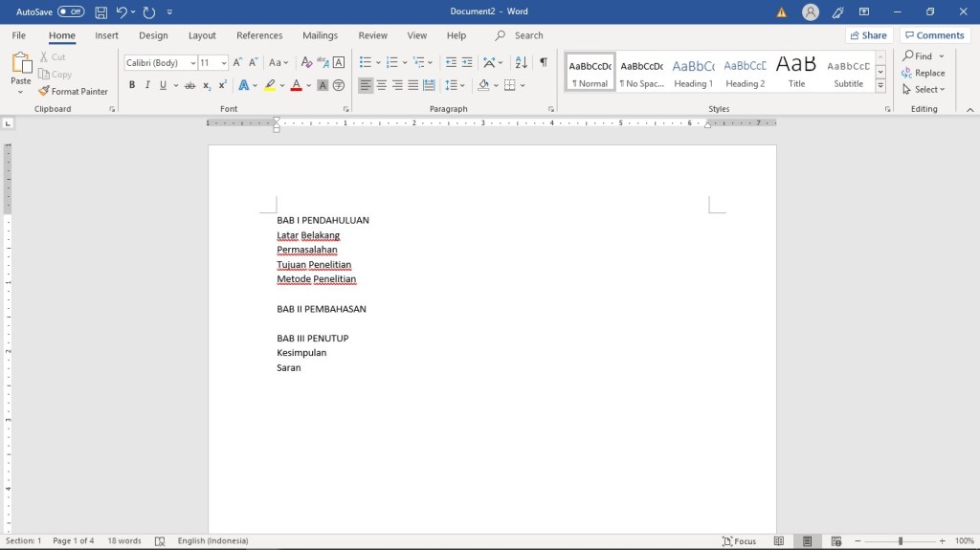Click the Increase Indent icon
980x550 pixels.
[x=467, y=62]
